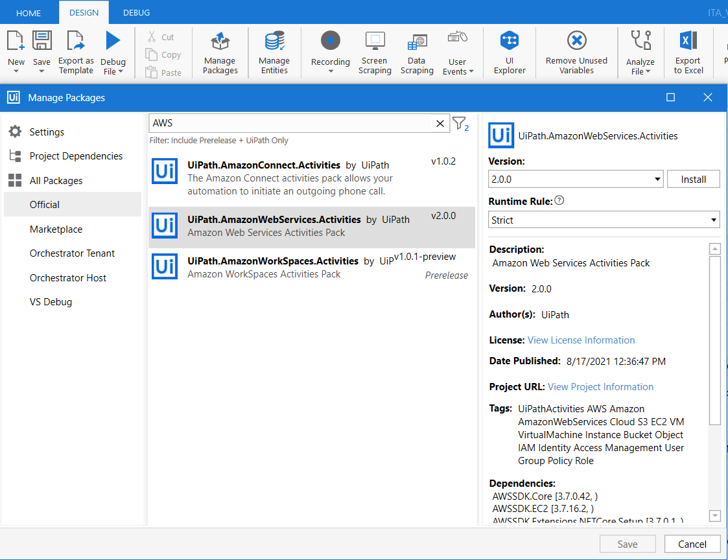Viewport: 728px width, 560px height.
Task: Open Manage Entities tool
Action: pyautogui.click(x=274, y=52)
